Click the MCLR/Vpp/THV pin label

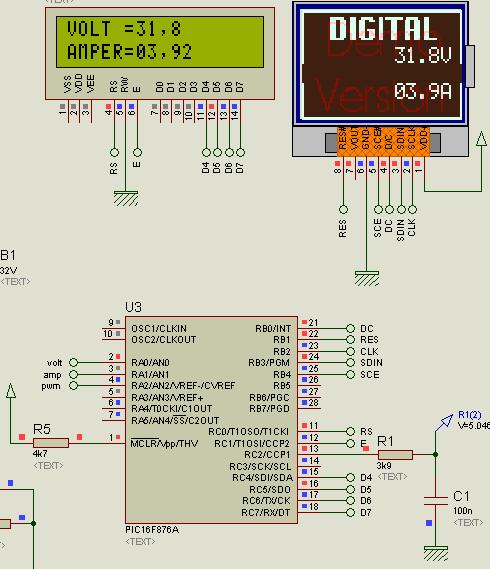[164, 443]
